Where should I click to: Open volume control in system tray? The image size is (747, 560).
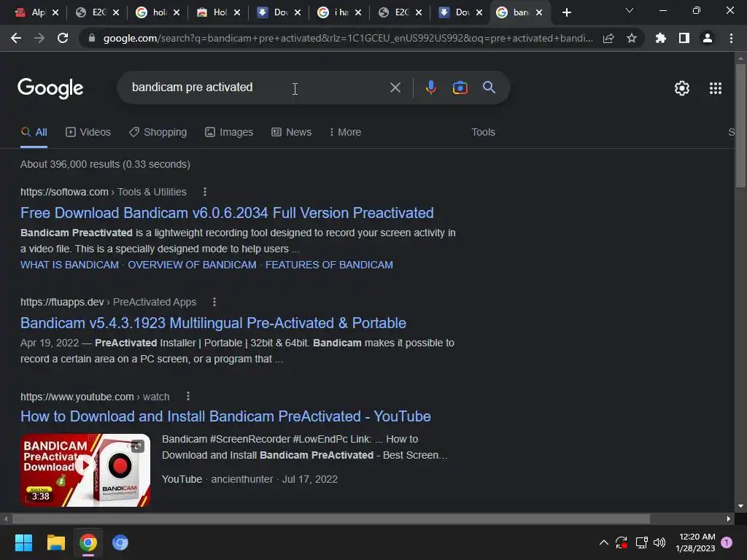tap(659, 542)
